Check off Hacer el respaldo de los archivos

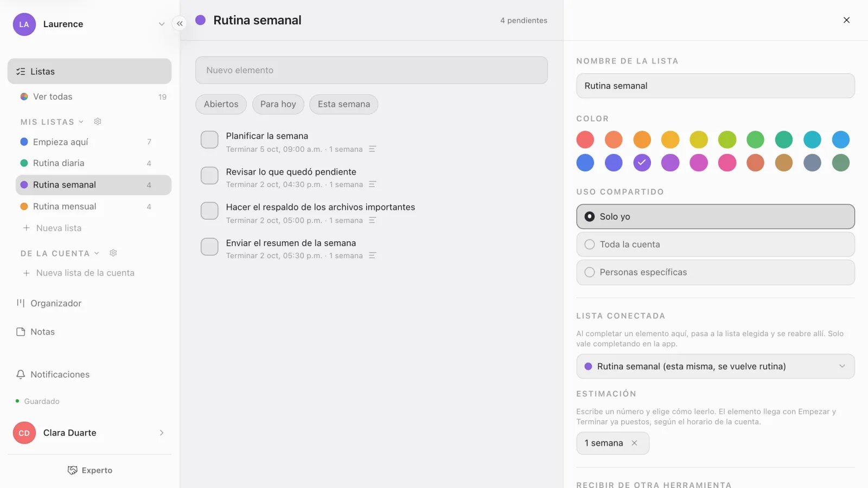209,211
